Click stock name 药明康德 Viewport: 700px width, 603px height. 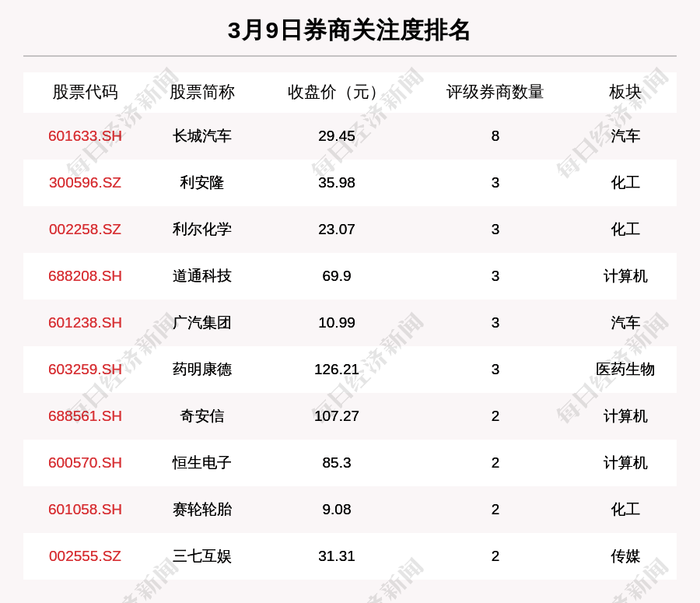(202, 370)
